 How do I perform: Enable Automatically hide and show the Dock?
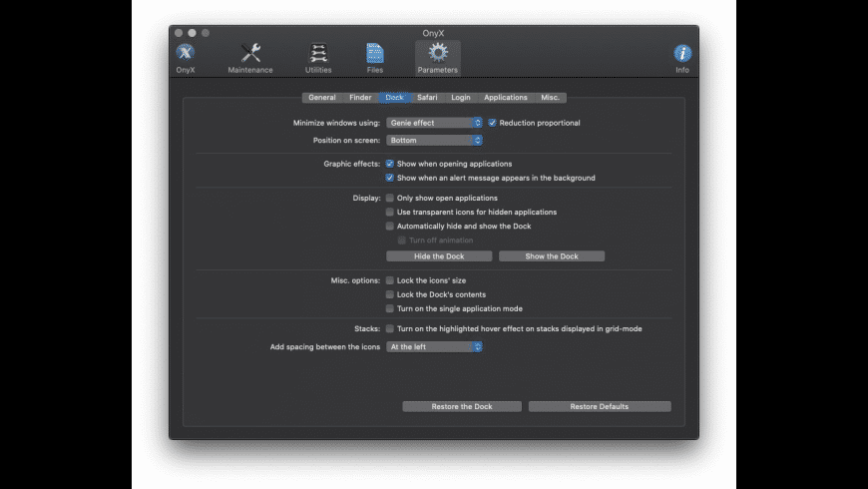tap(390, 226)
